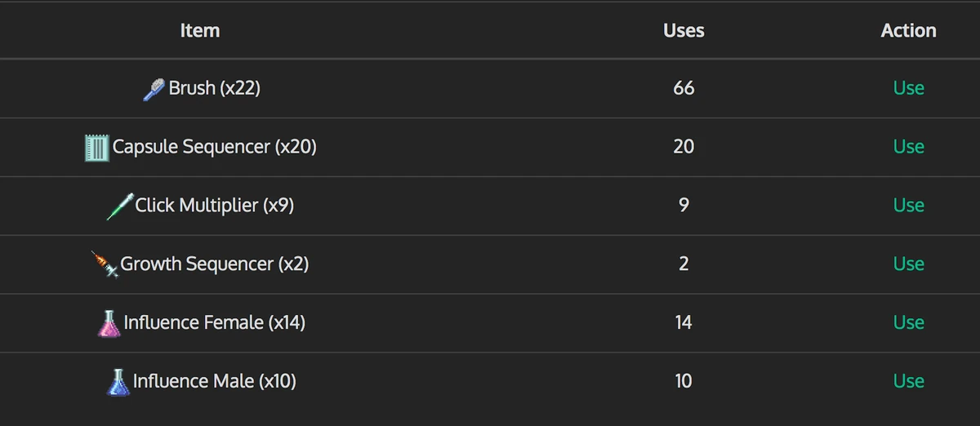The height and width of the screenshot is (426, 980).
Task: Activate Use on Click Multiplier row
Action: (x=908, y=206)
